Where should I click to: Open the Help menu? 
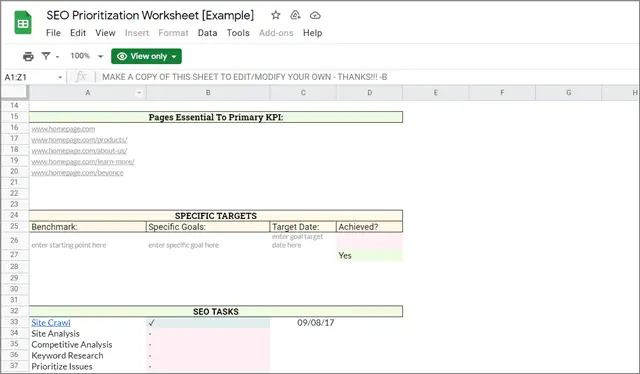point(312,33)
